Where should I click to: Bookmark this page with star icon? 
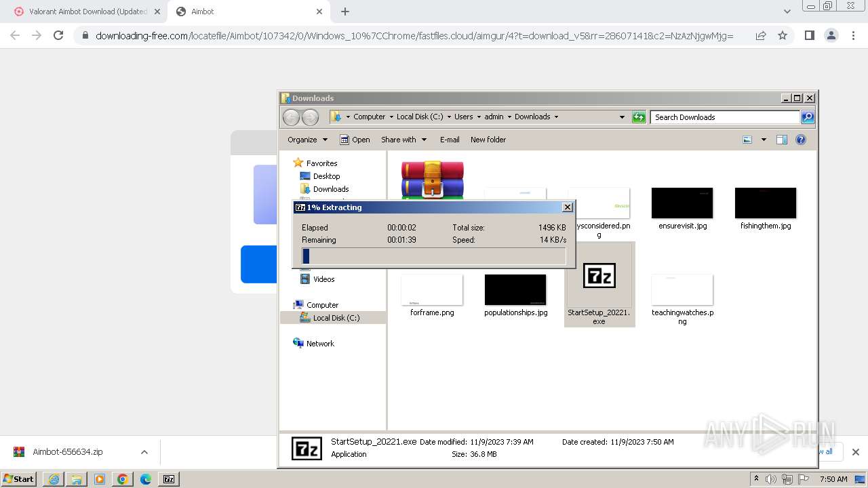[783, 35]
